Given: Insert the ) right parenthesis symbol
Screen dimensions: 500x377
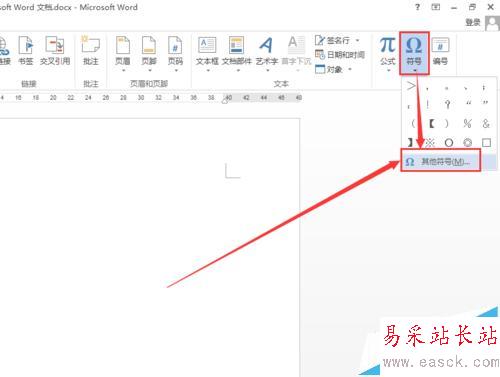Looking at the screenshot, I should coord(447,124).
